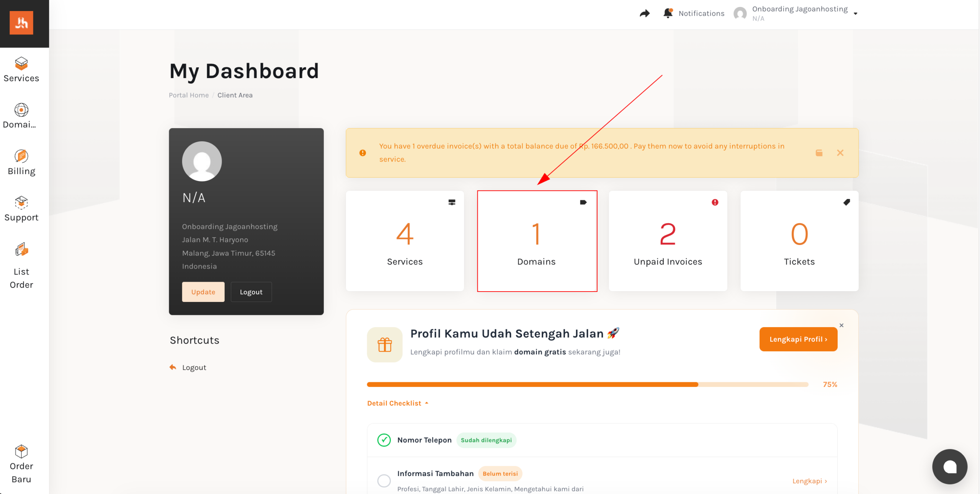The width and height of the screenshot is (980, 494).
Task: Dismiss the overdue invoice alert
Action: click(x=840, y=153)
